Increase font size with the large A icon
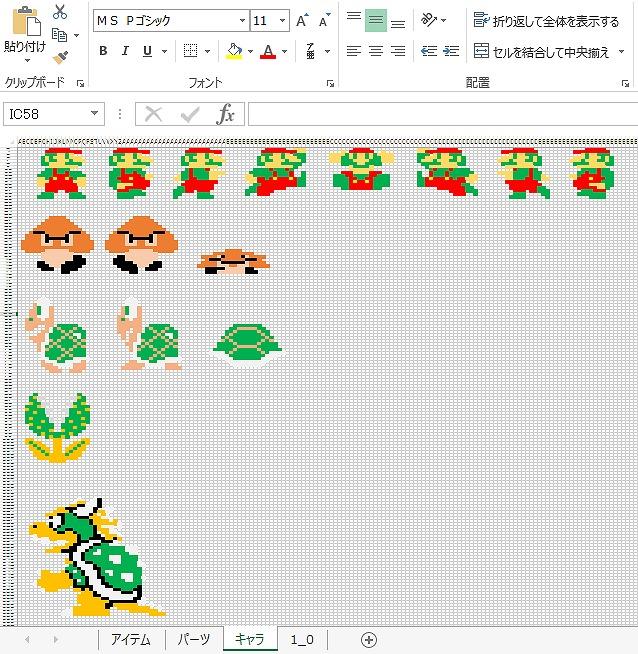The height and width of the screenshot is (654, 638). point(302,21)
